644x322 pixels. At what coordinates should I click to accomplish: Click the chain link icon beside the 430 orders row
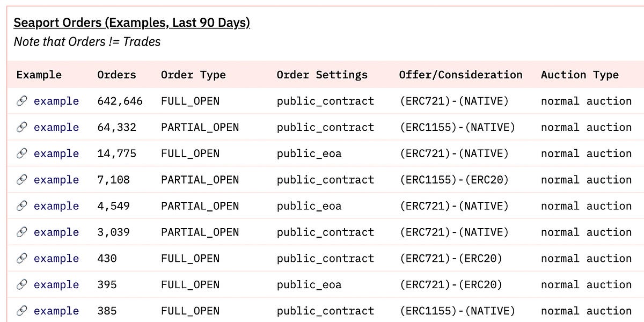pos(21,258)
